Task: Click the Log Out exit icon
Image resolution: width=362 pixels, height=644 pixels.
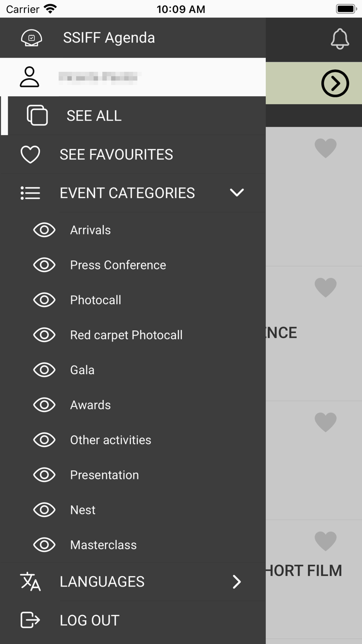Action: [x=30, y=620]
